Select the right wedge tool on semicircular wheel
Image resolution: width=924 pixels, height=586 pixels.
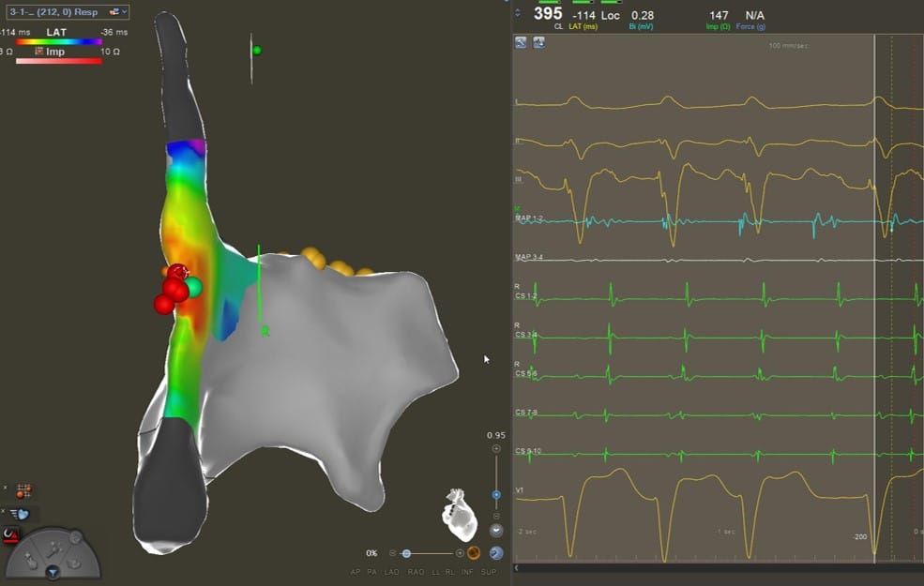tap(74, 563)
